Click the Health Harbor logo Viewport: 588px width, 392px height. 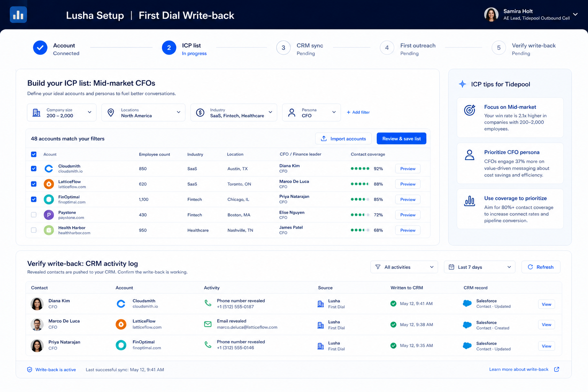coord(49,230)
